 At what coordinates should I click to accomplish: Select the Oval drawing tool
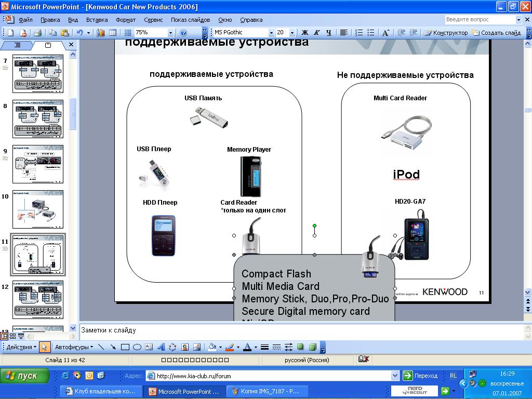click(x=137, y=347)
